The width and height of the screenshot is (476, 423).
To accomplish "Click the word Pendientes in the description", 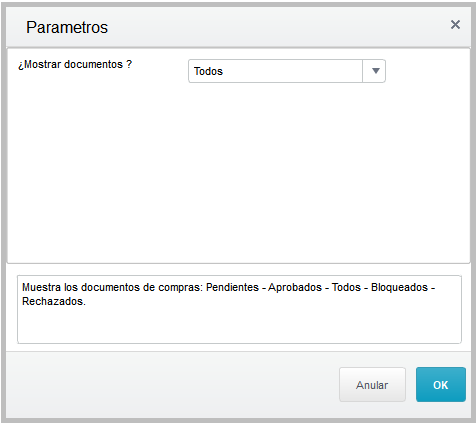I will point(232,287).
